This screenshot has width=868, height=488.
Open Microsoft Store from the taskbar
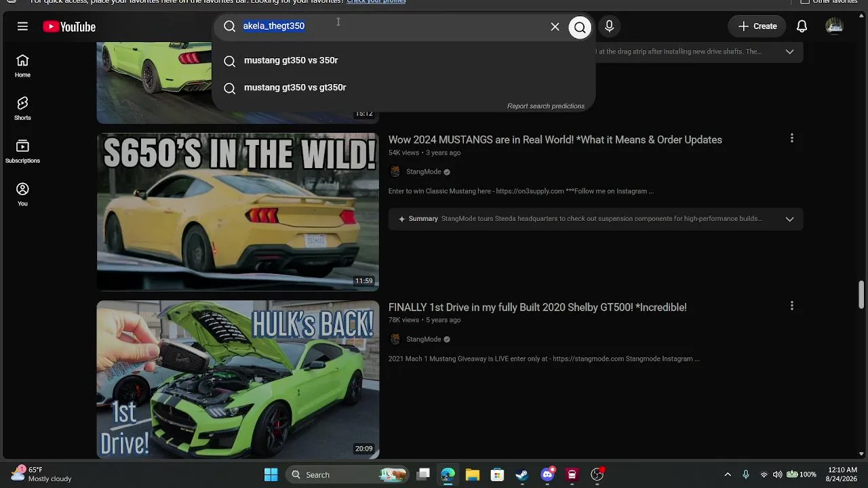pyautogui.click(x=497, y=474)
